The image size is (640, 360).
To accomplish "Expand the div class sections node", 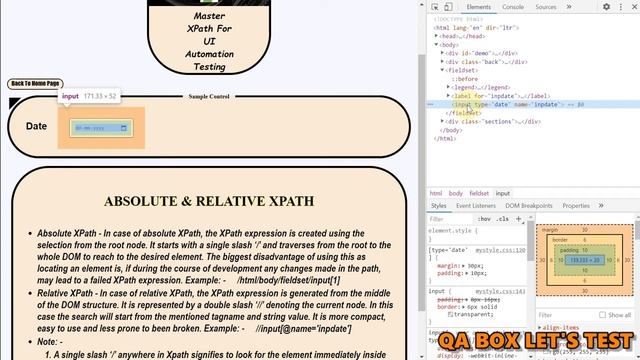I will pyautogui.click(x=442, y=121).
